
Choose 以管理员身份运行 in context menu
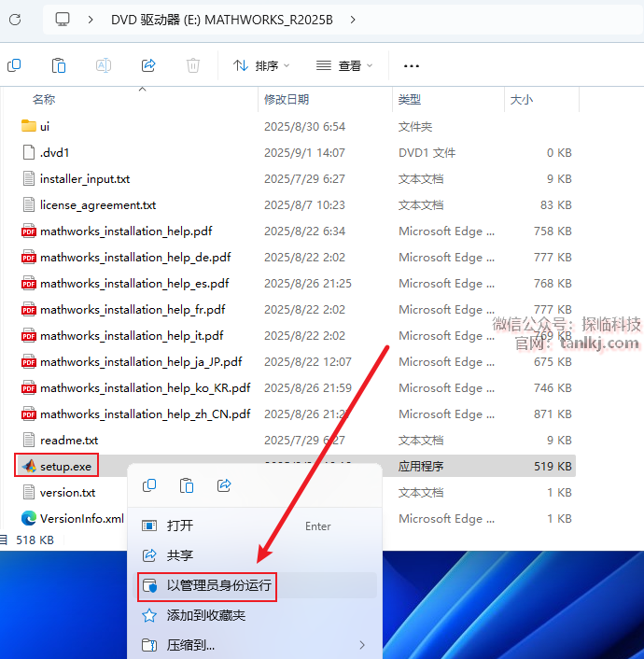[x=256, y=585]
